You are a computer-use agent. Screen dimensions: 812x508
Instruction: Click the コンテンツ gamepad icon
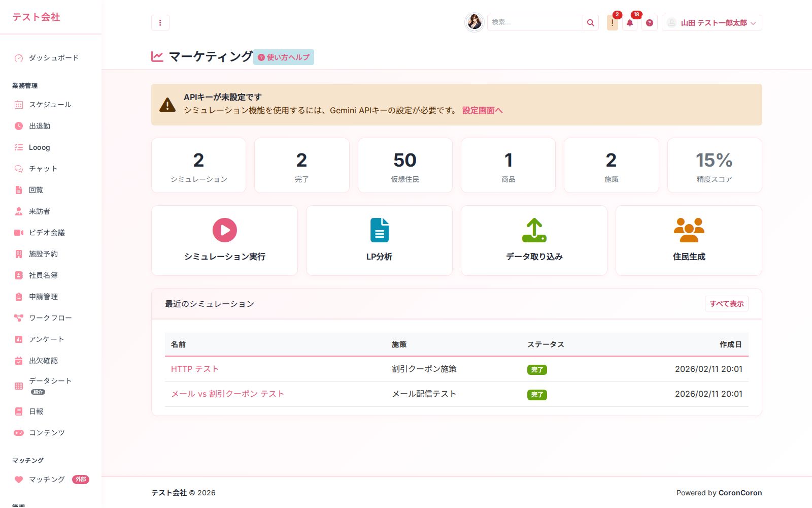19,433
